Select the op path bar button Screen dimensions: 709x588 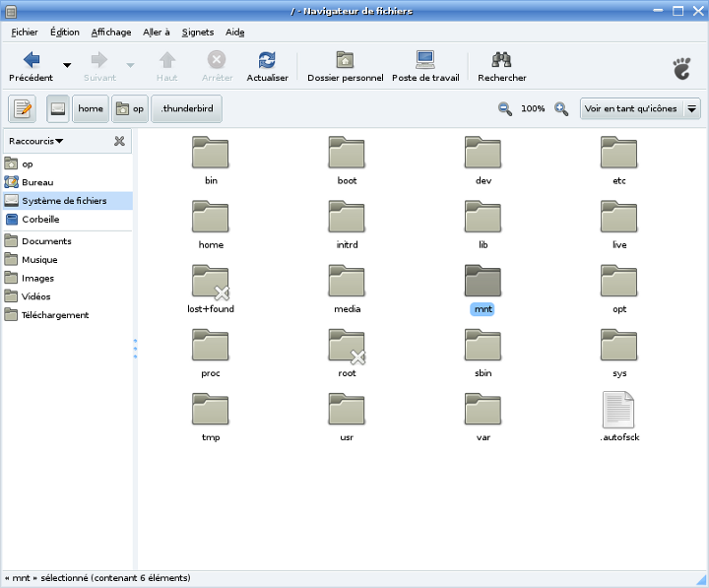click(130, 109)
